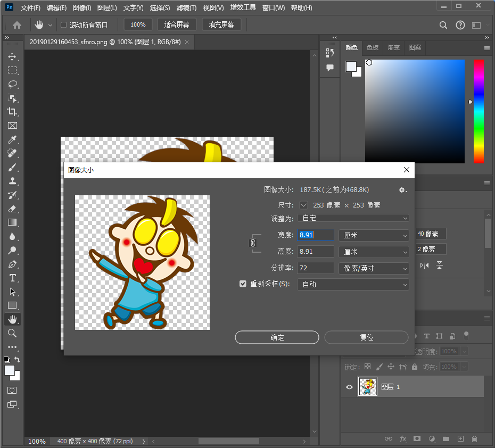
Task: Select the Horizontal Type tool
Action: click(x=12, y=278)
